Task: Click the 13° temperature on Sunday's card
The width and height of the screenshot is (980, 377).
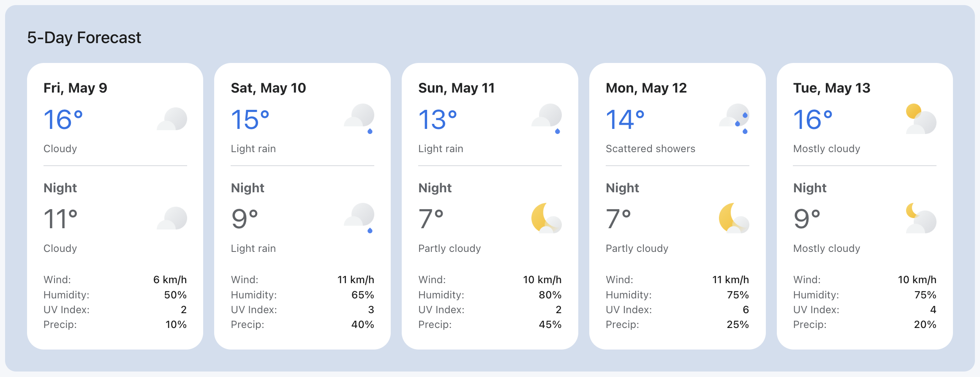Action: [438, 119]
